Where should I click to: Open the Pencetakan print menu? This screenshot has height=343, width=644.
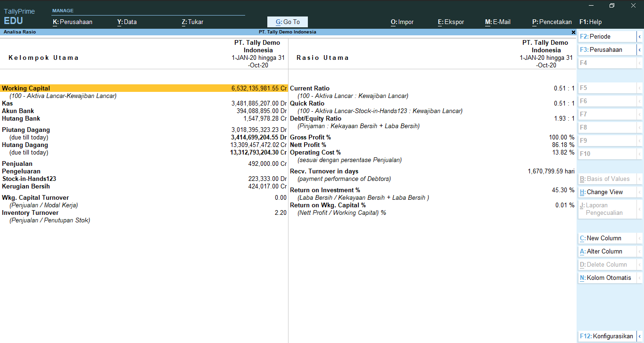point(552,22)
